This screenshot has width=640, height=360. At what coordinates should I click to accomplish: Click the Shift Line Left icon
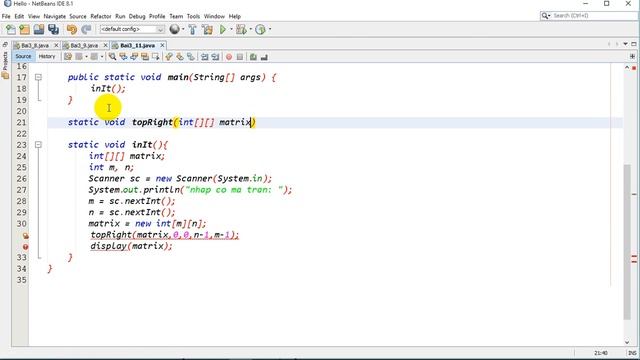click(x=204, y=57)
